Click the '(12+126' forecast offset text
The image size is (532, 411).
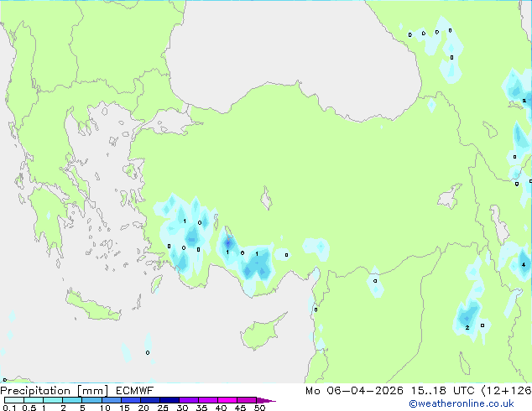pos(507,391)
